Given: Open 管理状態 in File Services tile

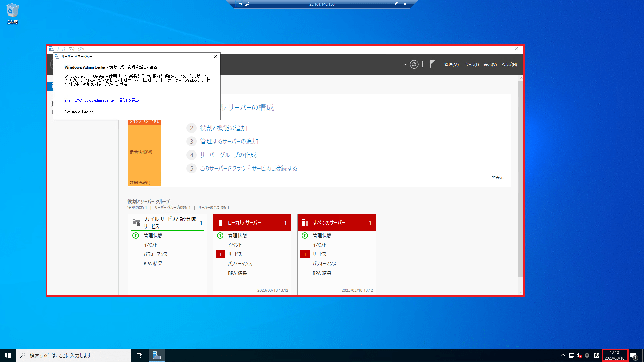Looking at the screenshot, I should (x=153, y=236).
